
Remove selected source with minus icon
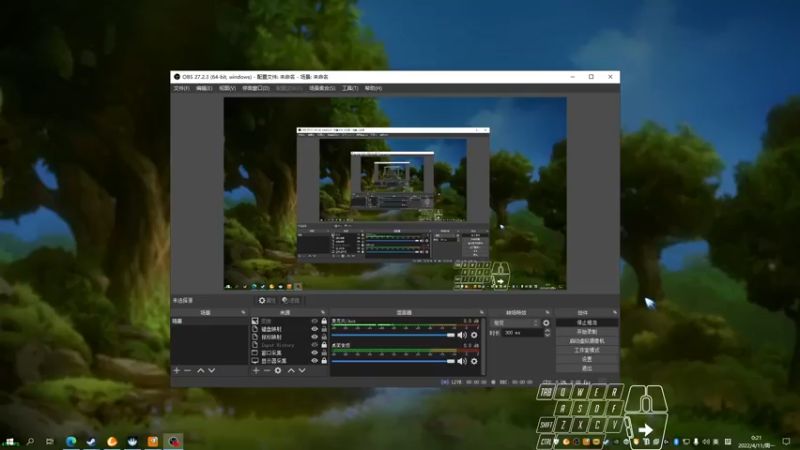[267, 370]
